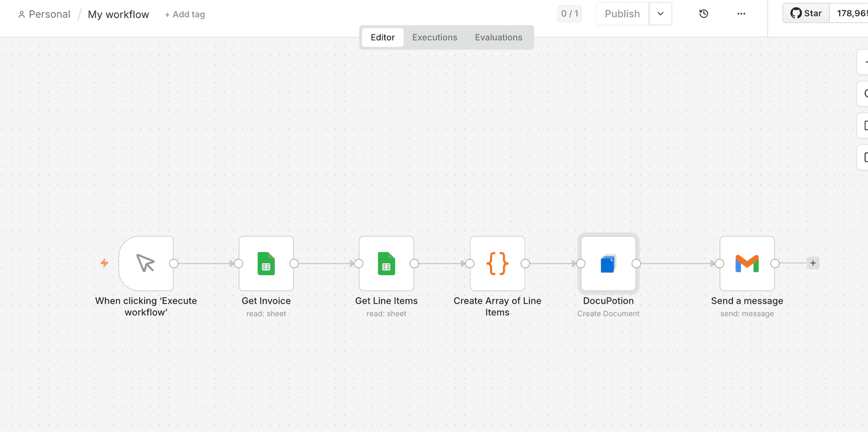Navigate to the Personal breadcrumb
868x432 pixels.
(49, 14)
